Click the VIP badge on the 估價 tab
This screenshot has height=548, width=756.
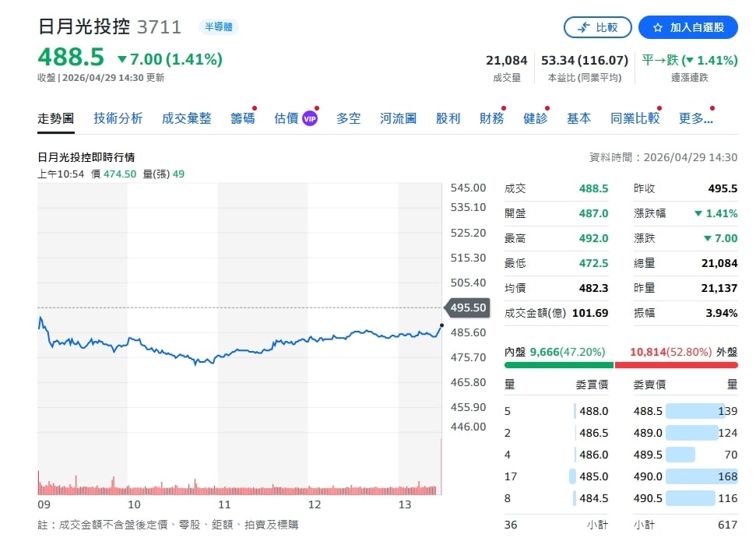click(308, 118)
